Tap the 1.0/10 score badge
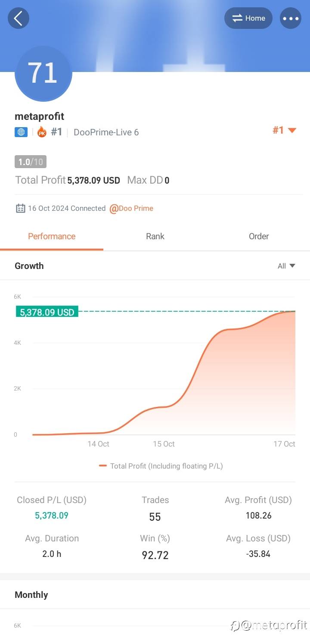Viewport: 310px width, 644px height. (31, 162)
